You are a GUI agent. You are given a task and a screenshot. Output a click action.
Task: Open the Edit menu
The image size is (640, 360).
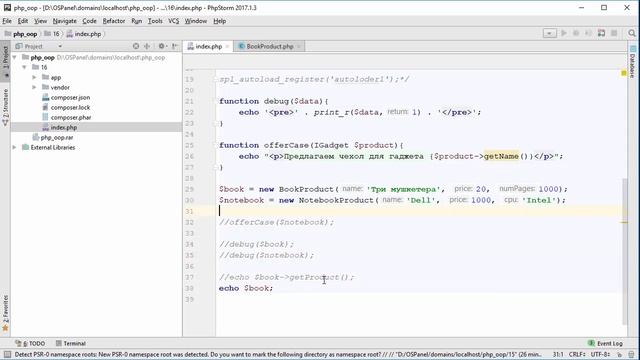22,21
